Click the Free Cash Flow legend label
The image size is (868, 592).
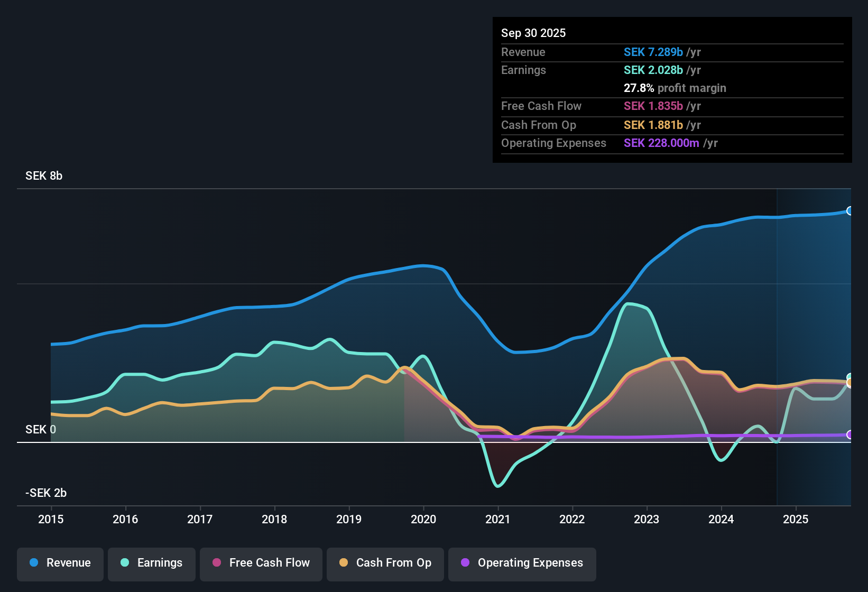click(270, 562)
